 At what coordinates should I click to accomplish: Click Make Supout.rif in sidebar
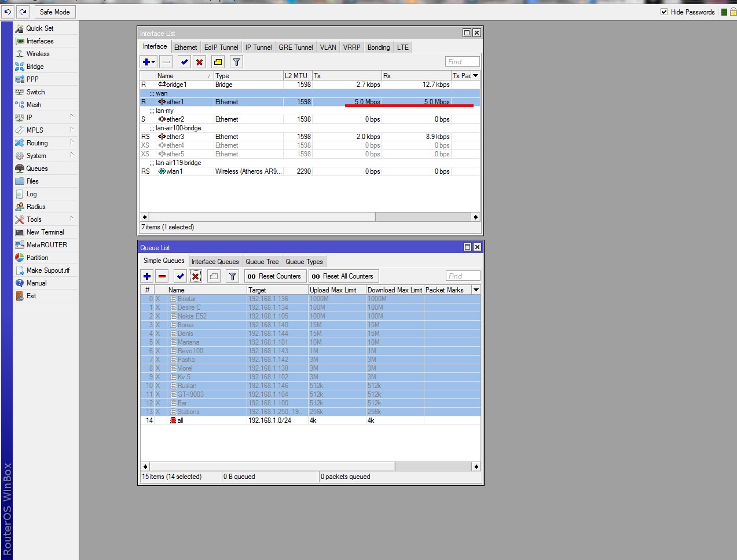46,270
